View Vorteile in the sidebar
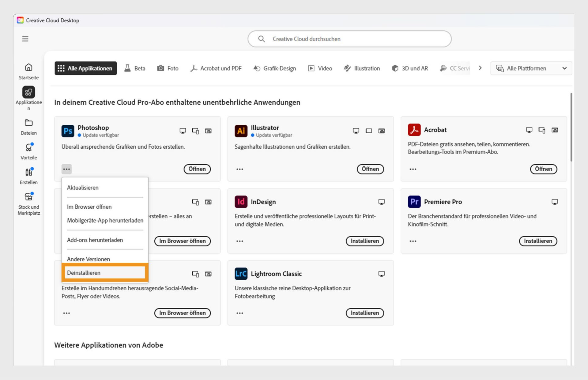Screen dimensions: 588x380 28,151
